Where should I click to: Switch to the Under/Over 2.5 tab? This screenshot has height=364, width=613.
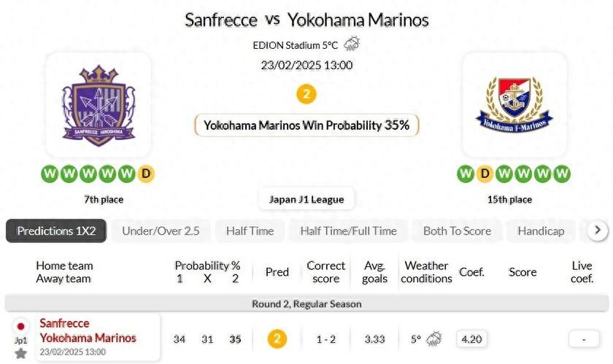161,231
